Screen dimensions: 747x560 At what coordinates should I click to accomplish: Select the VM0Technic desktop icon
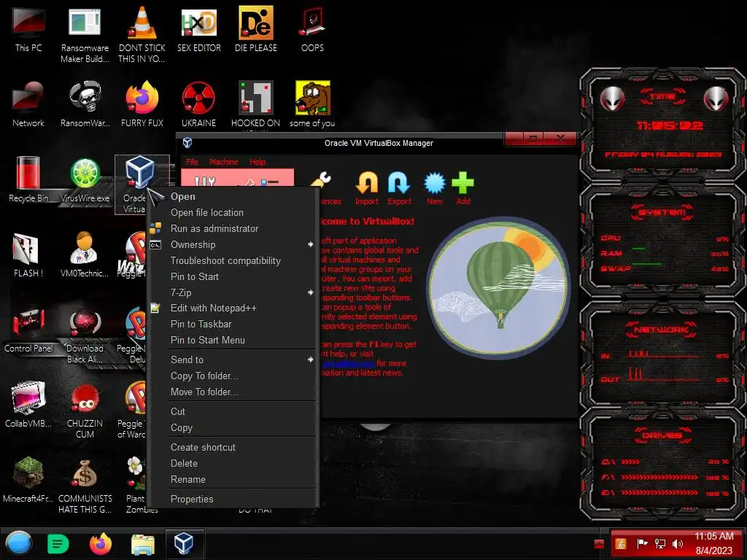(85, 254)
